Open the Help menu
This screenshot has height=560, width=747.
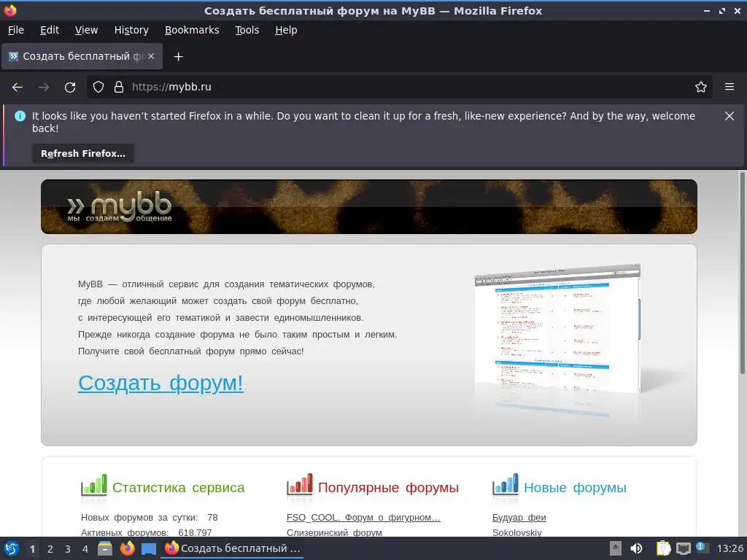click(286, 30)
